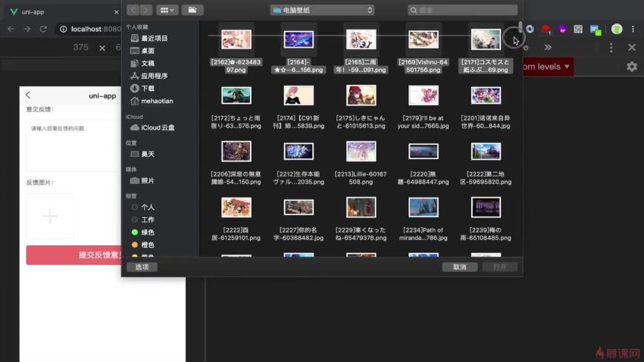The height and width of the screenshot is (362, 644).
Task: Reload the browser page
Action: pos(43,29)
